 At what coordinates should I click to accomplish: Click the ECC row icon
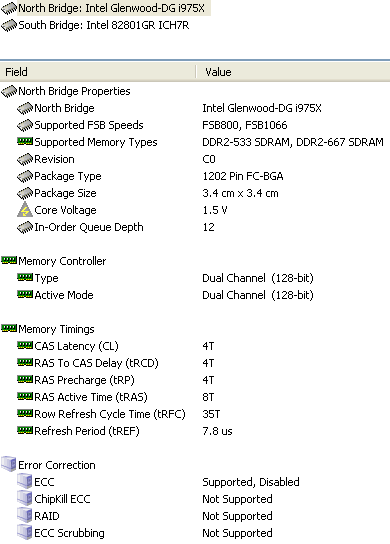point(25,481)
